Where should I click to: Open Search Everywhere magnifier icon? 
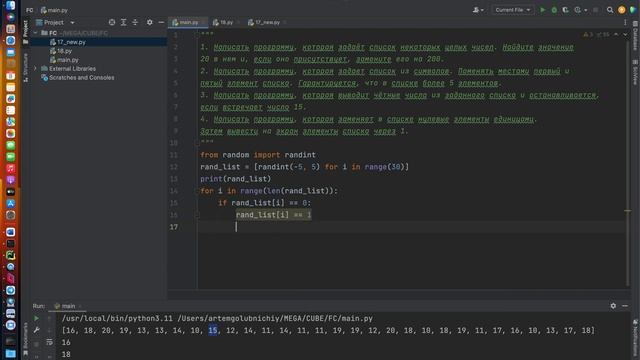point(610,10)
